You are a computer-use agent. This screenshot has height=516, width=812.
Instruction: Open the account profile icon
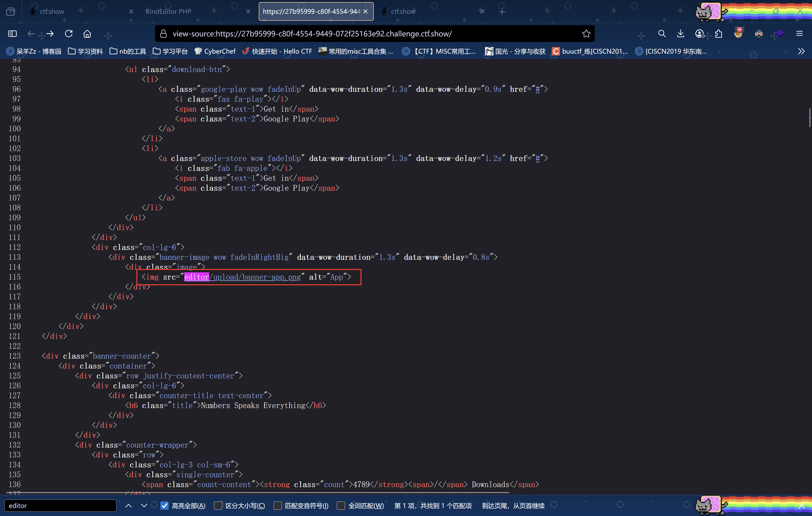pos(700,34)
